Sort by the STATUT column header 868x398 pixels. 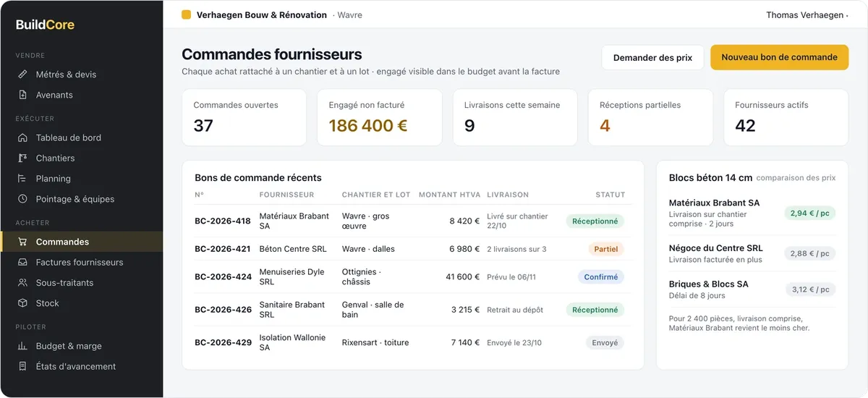tap(610, 195)
